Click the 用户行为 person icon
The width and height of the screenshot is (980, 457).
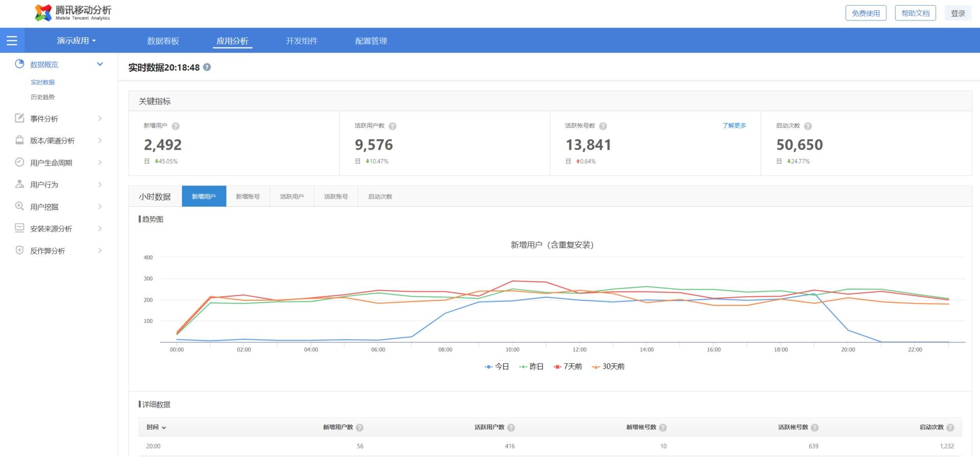click(x=19, y=184)
